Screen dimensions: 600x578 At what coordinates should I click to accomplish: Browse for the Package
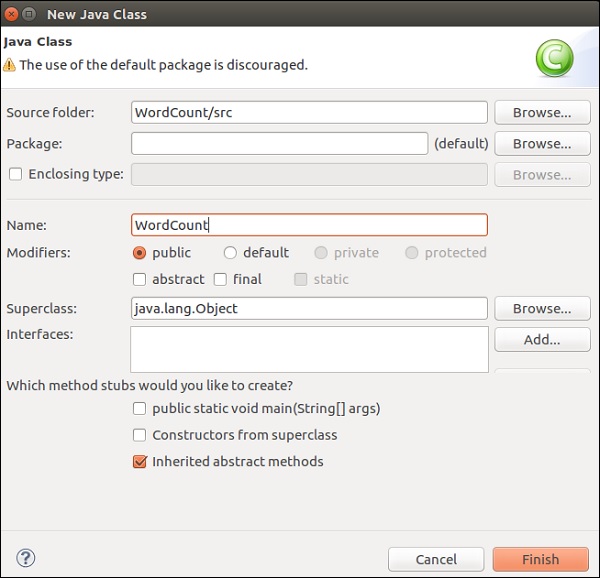tap(542, 144)
